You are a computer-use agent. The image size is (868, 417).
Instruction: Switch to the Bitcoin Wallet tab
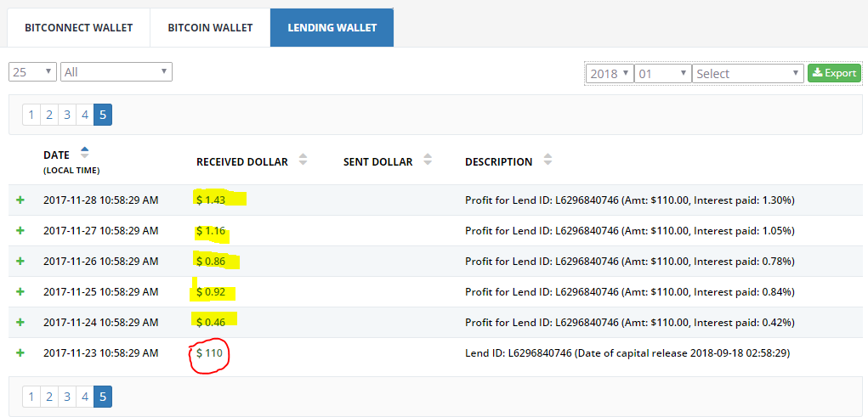click(x=210, y=28)
